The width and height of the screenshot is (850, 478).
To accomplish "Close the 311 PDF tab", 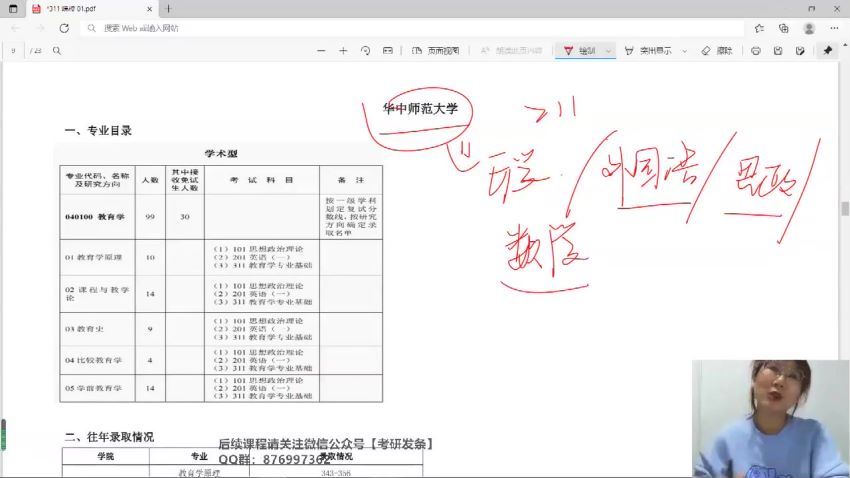I will pyautogui.click(x=150, y=9).
